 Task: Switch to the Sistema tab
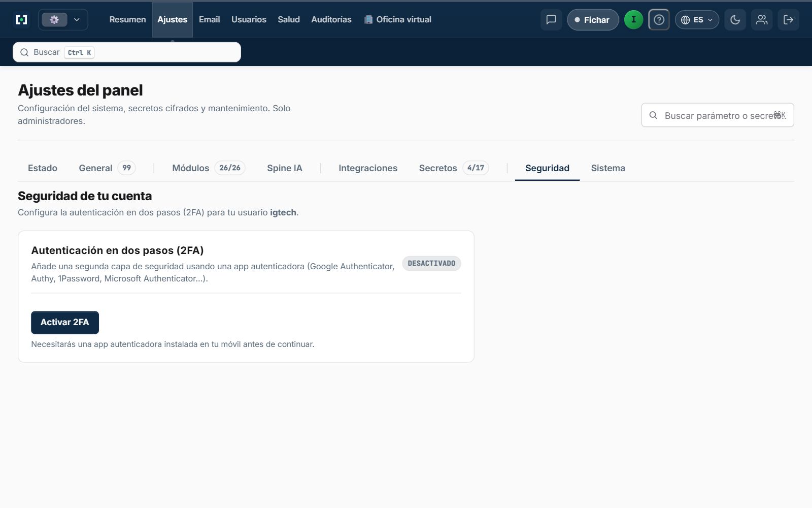[x=608, y=168]
